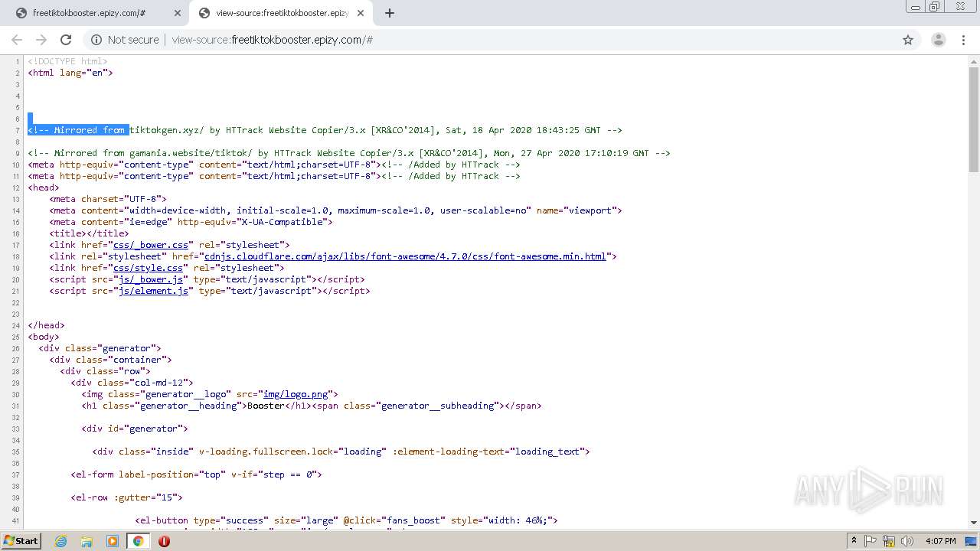Open a new tab with the plus button
This screenshot has width=980, height=551.
point(390,13)
